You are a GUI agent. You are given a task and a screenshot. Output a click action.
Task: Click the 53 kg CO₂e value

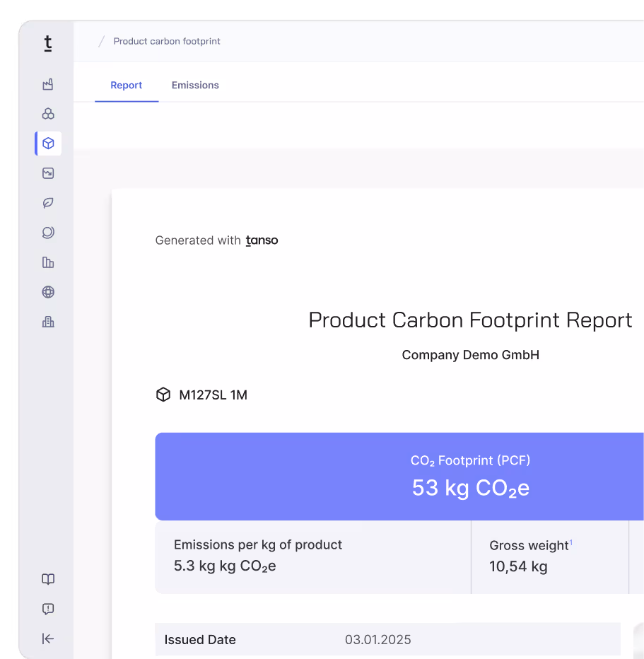(x=471, y=489)
